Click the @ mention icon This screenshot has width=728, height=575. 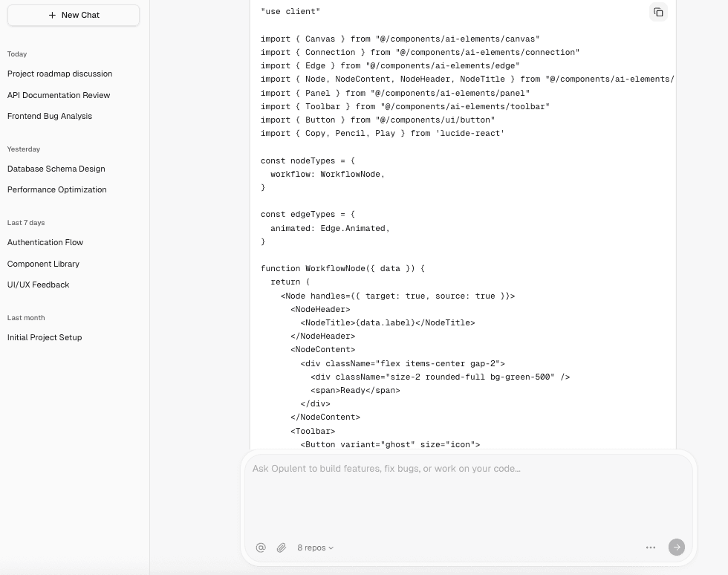tap(261, 548)
